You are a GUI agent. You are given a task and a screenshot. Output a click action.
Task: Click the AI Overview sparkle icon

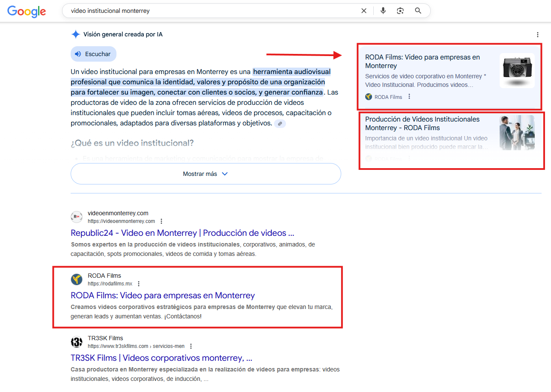coord(75,34)
